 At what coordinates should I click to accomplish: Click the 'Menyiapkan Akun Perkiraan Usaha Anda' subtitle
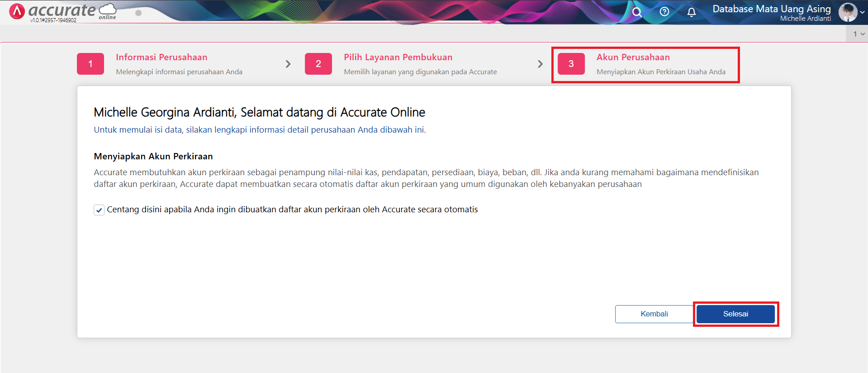click(x=661, y=72)
